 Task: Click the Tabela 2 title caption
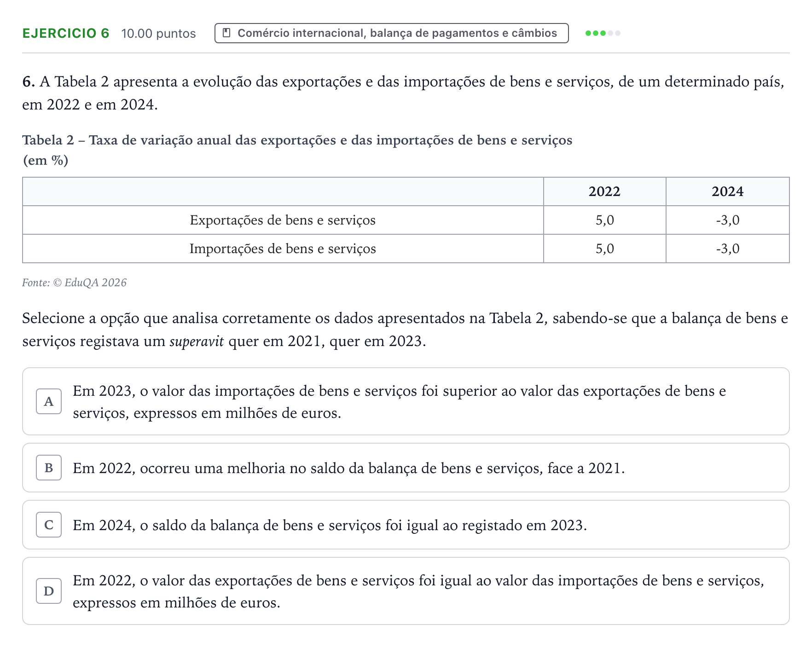[x=297, y=150]
